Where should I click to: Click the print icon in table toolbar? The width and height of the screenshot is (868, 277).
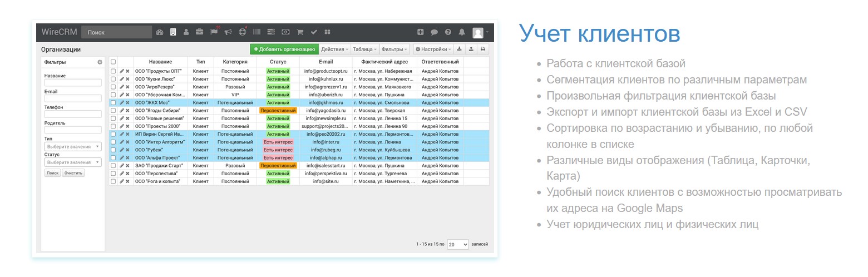[x=483, y=49]
